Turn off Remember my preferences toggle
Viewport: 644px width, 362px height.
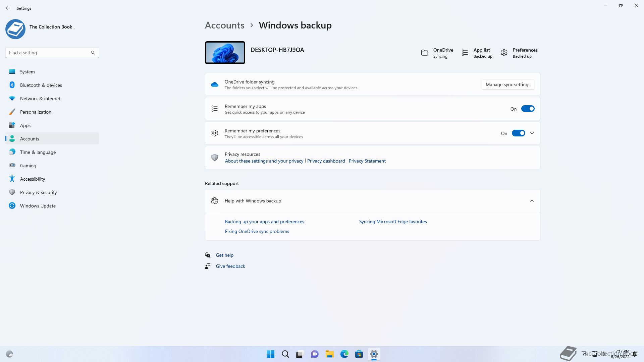[x=518, y=133]
